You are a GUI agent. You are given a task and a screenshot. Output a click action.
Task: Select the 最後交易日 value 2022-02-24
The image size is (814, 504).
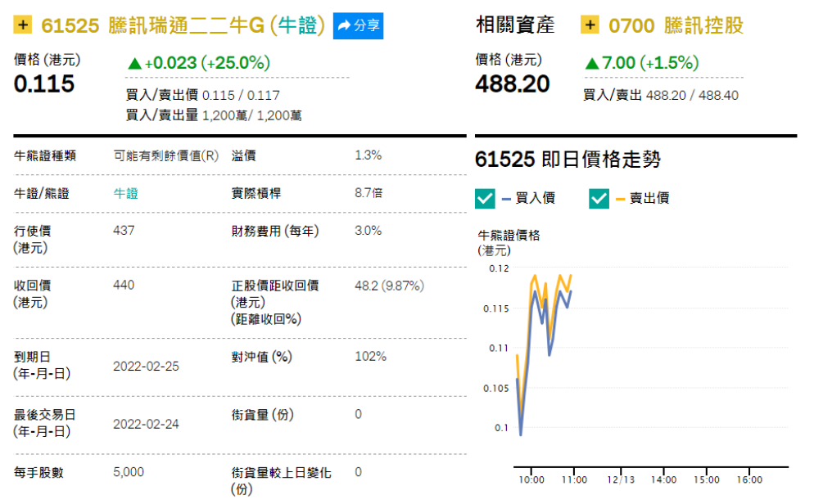click(146, 425)
